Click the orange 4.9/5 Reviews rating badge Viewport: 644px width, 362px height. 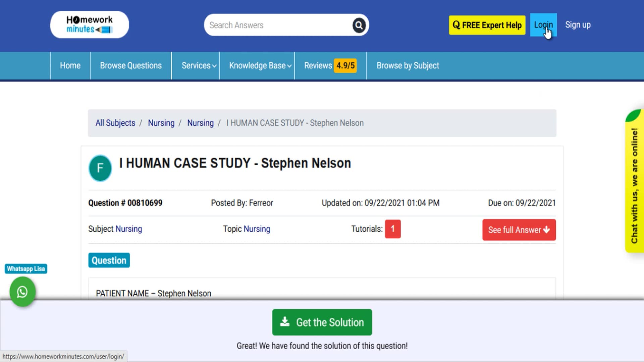[x=345, y=65]
